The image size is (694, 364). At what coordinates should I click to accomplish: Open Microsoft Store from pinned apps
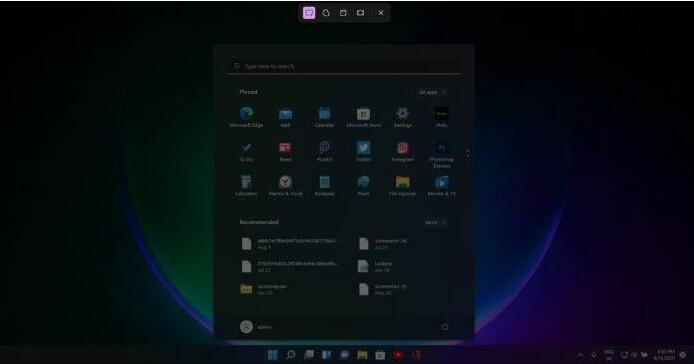point(363,117)
